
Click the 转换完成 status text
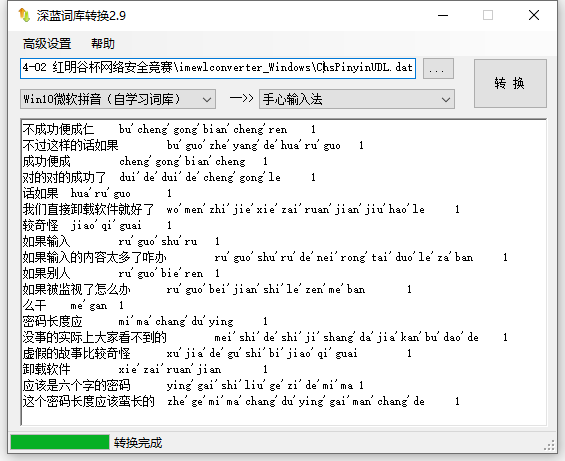(138, 443)
